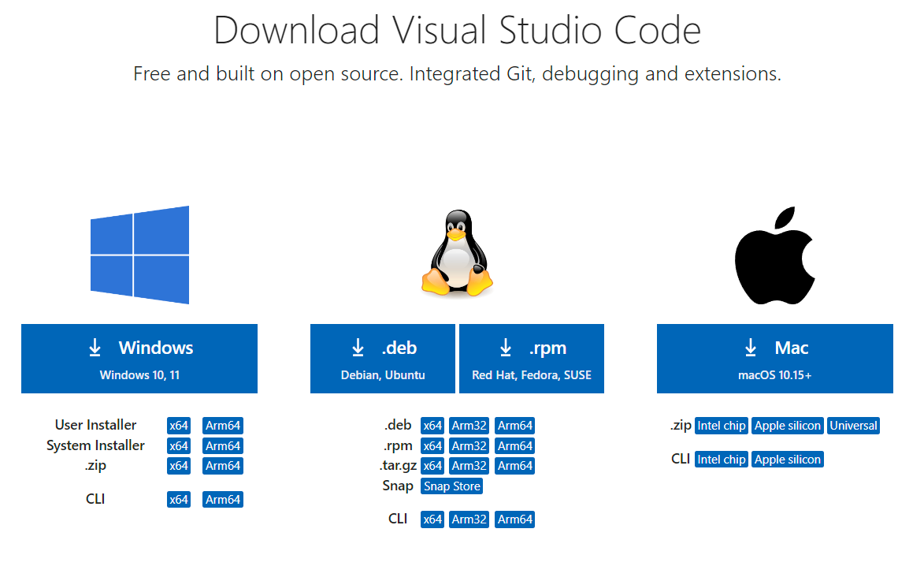This screenshot has height=566, width=924.
Task: Click the "Download Visual Studio Code" heading
Action: [x=458, y=30]
